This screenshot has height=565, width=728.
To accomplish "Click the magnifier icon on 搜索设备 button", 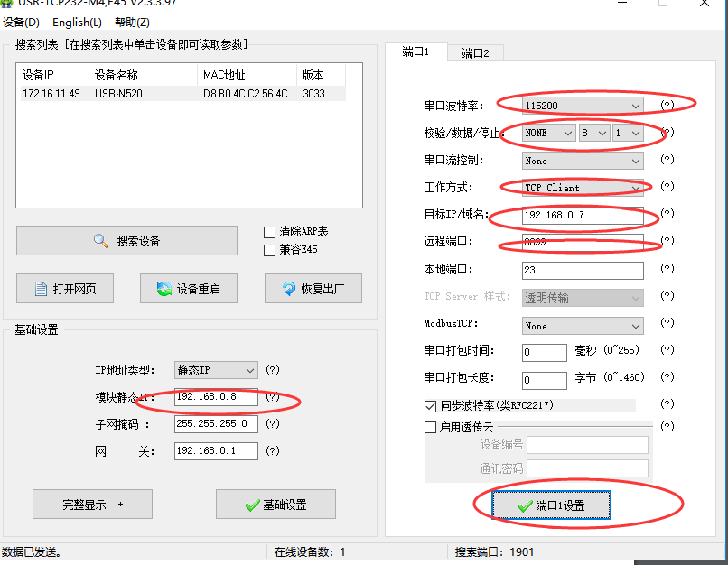I will tap(101, 241).
